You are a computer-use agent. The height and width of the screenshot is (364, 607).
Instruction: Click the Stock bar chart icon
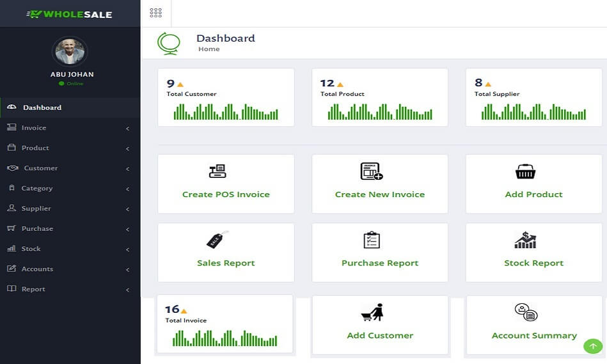[x=12, y=248]
